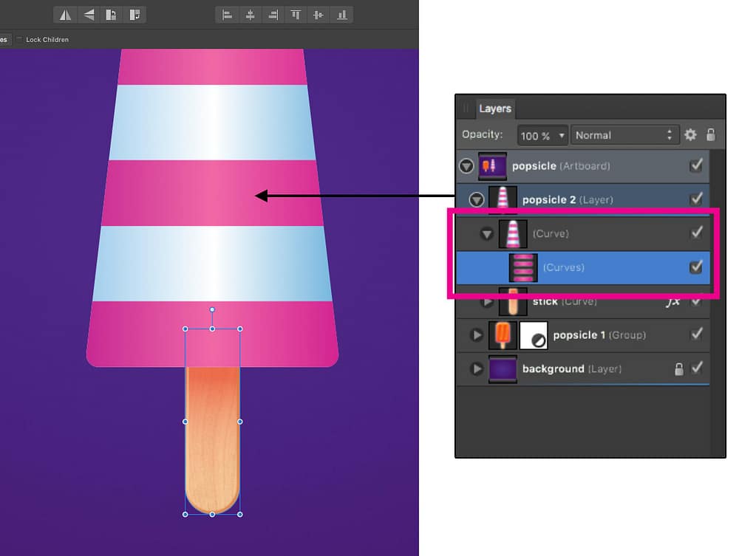Flip the selection vertically
Screen dimensions: 756x556
point(89,15)
